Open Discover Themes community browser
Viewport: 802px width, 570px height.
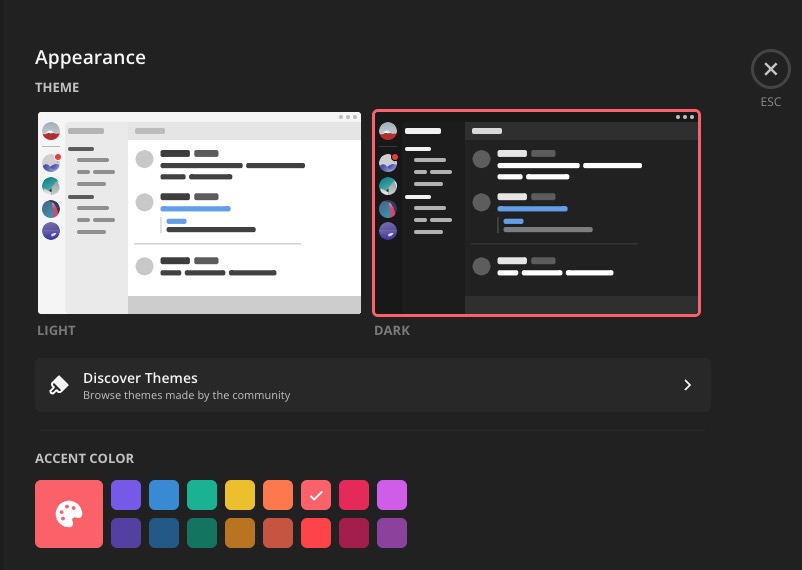tap(372, 385)
